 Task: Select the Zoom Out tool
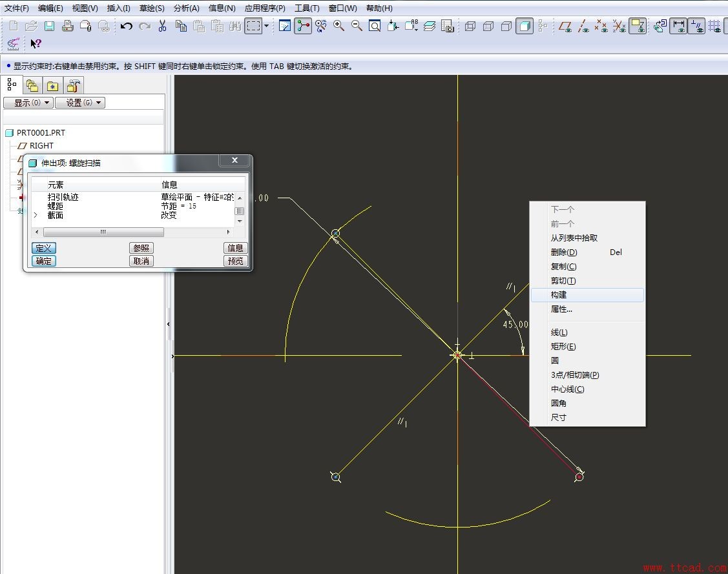357,26
